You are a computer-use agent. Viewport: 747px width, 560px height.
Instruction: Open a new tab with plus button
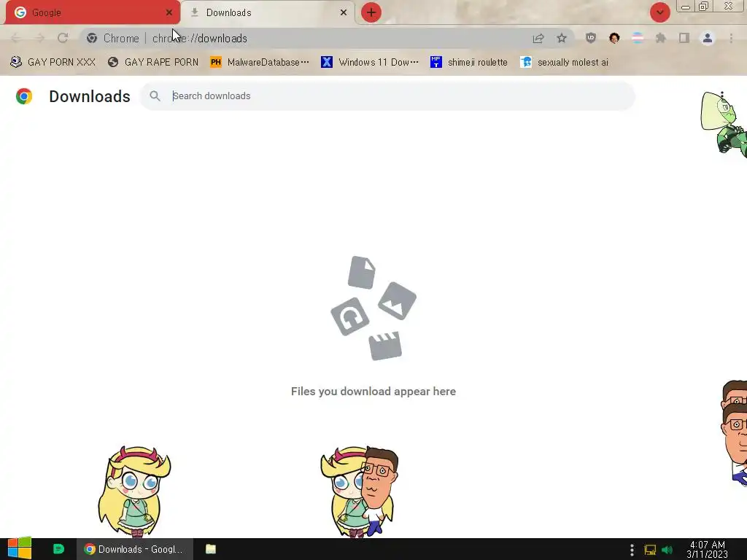[371, 12]
